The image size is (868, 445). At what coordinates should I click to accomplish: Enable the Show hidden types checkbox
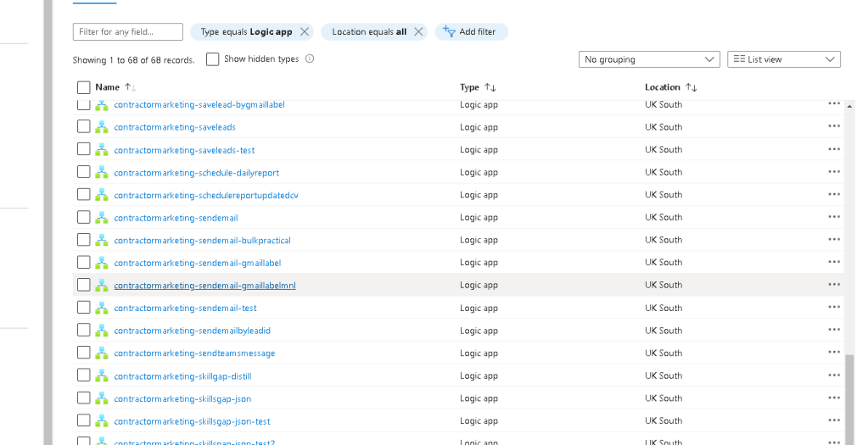pos(213,59)
